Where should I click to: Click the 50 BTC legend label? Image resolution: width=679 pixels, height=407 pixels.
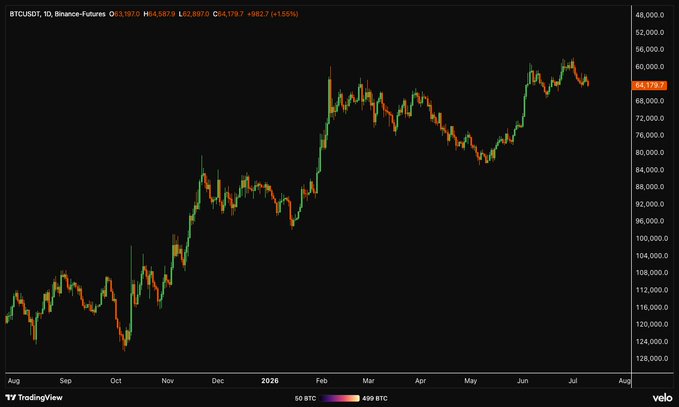click(305, 398)
